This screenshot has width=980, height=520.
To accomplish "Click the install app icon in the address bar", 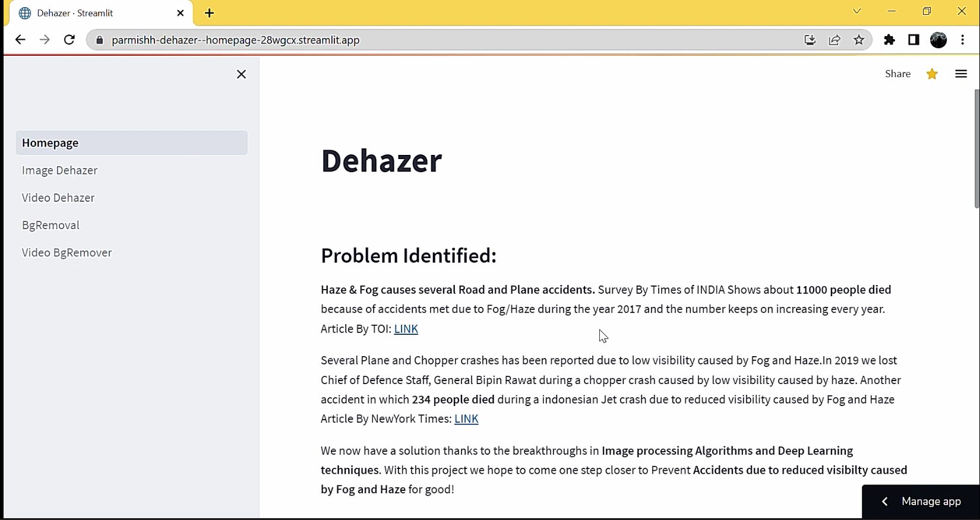I will pos(810,40).
